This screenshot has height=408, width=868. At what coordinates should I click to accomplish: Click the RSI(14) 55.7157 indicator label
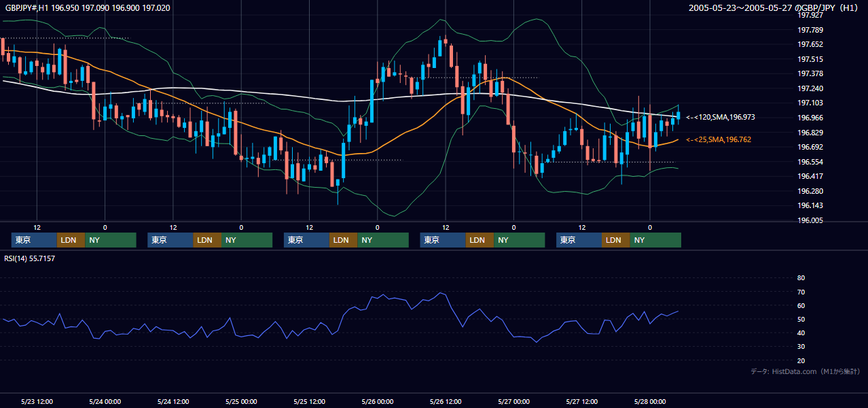point(30,258)
